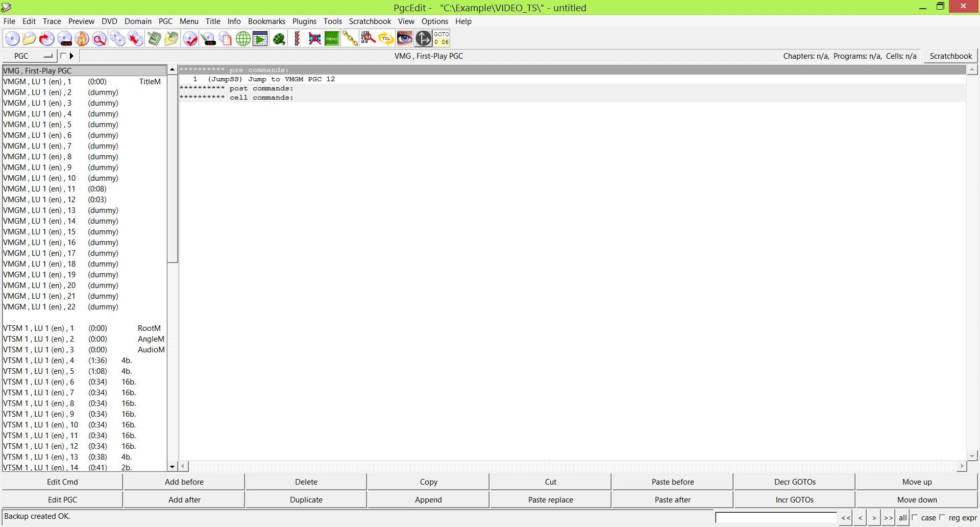Start DVD preview with the play-screen icon

[x=260, y=38]
